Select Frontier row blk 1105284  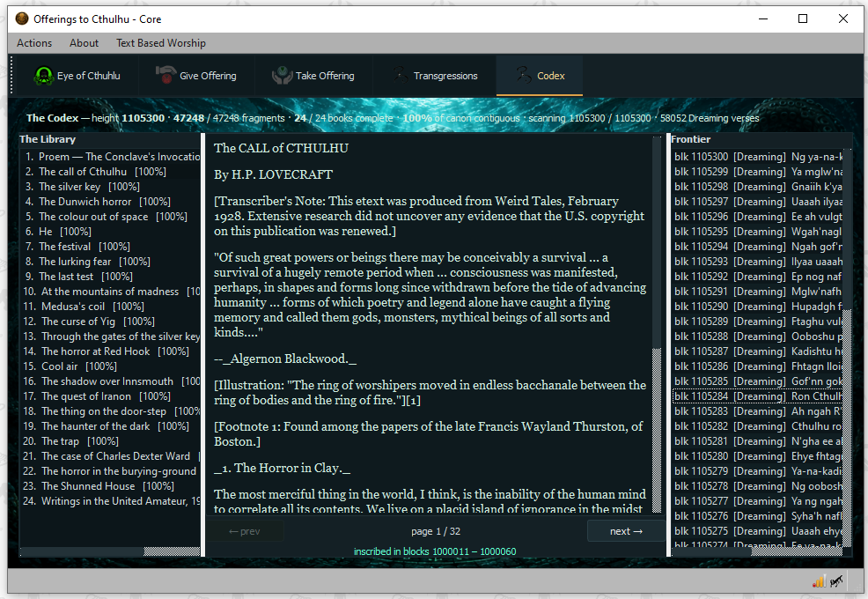pos(757,396)
